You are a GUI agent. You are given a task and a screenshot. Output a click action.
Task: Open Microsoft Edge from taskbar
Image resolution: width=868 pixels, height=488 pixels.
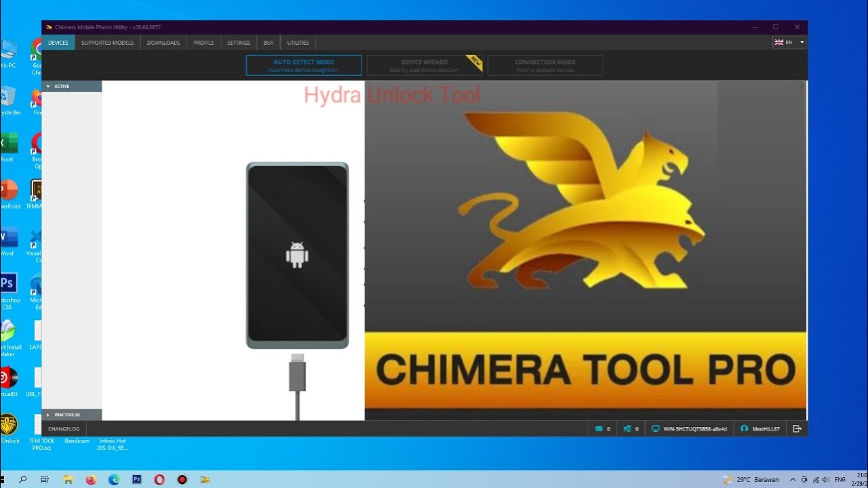tap(113, 479)
